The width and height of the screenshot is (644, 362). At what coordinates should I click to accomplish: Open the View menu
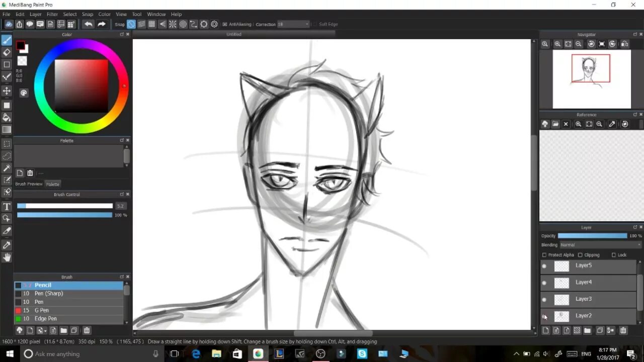pyautogui.click(x=121, y=14)
